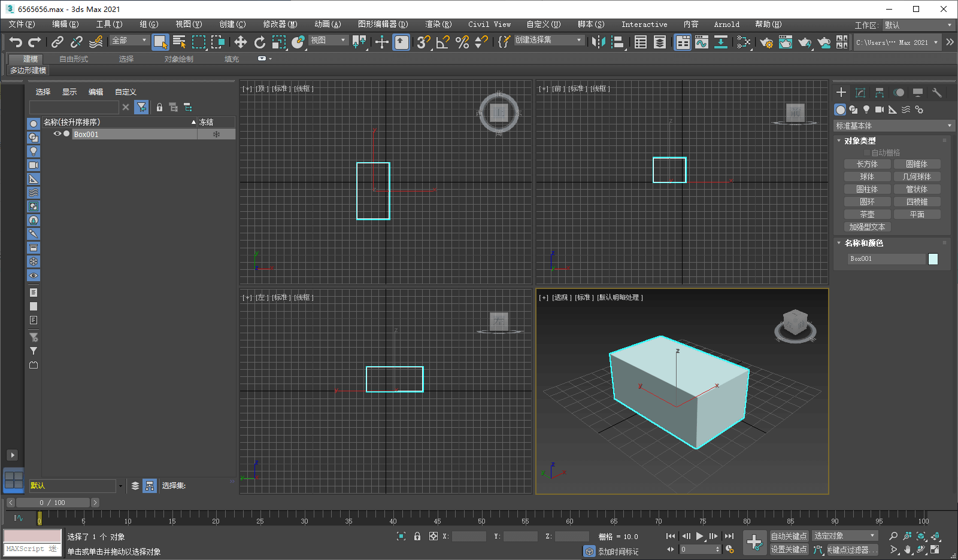
Task: Click frame 50 on the timeline
Action: click(481, 518)
